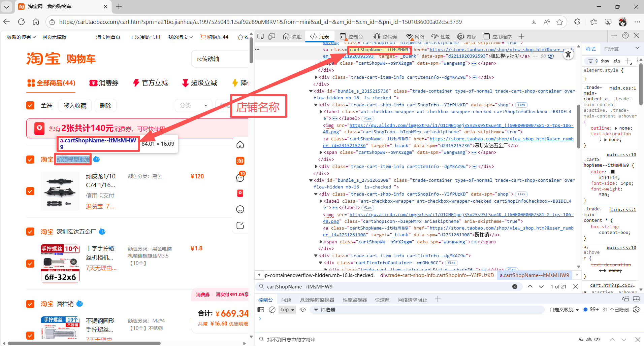Screen dimensions: 644x346
Task: Switch to the 控制台 top DevTools tab
Action: pyautogui.click(x=352, y=36)
